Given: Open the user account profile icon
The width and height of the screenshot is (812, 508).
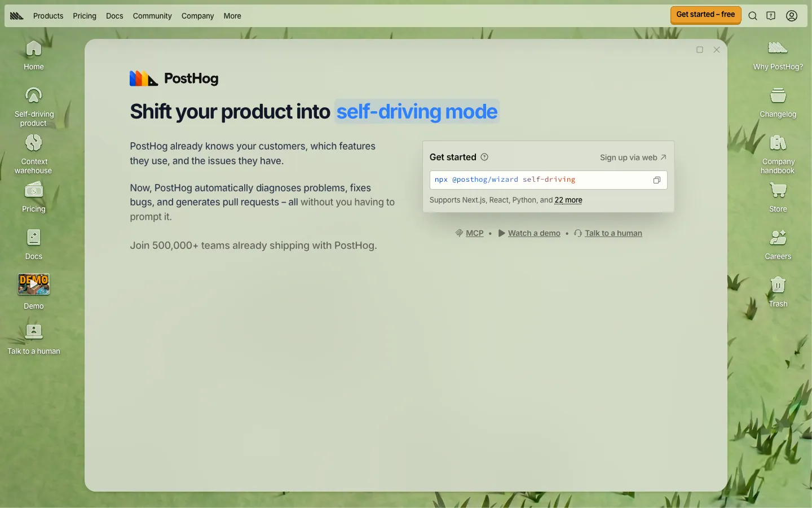Looking at the screenshot, I should click(x=792, y=16).
